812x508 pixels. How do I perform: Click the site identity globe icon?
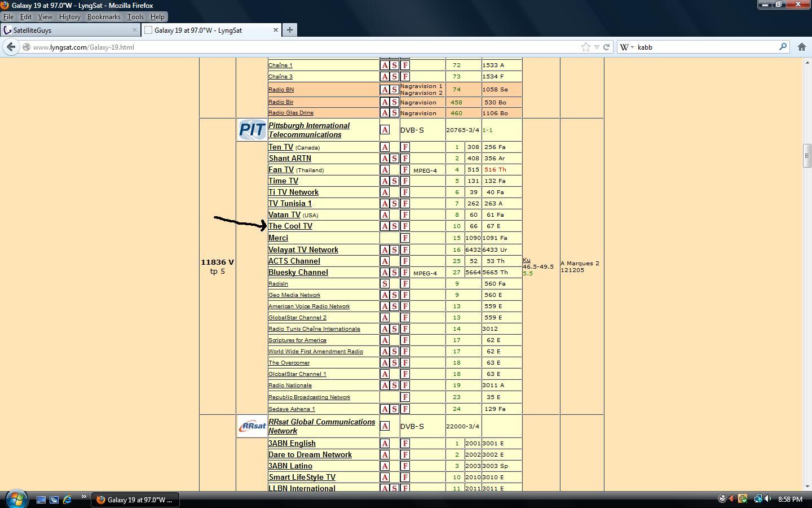[x=27, y=47]
